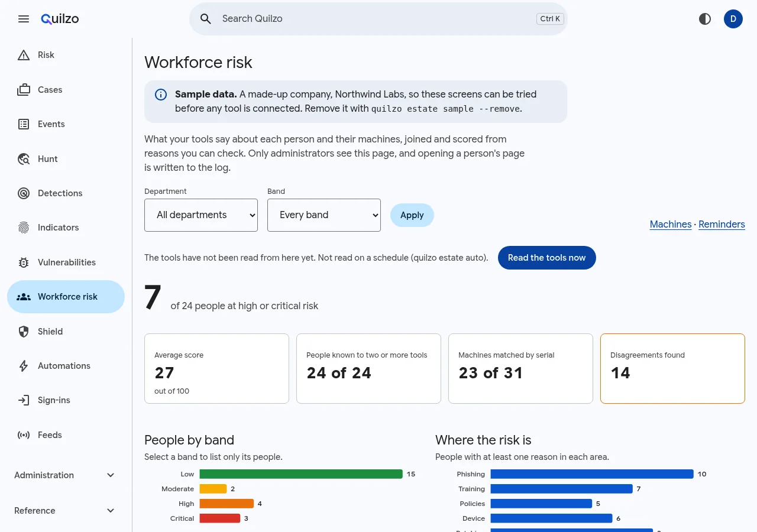
Task: Toggle the dark/light theme icon
Action: (705, 19)
